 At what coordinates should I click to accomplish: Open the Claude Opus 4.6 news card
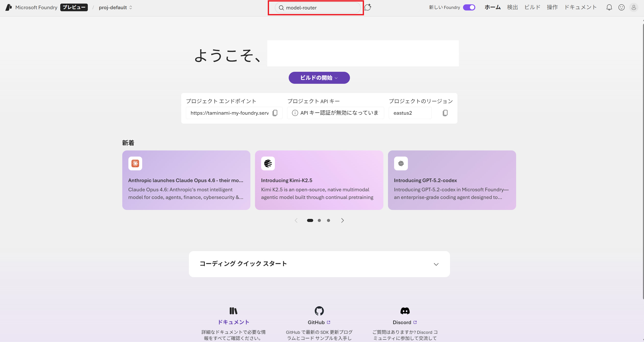tap(186, 180)
